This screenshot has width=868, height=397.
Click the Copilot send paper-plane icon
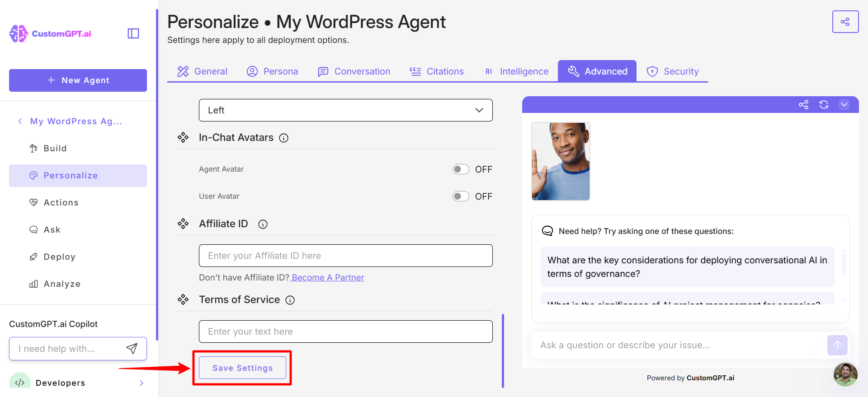(132, 348)
